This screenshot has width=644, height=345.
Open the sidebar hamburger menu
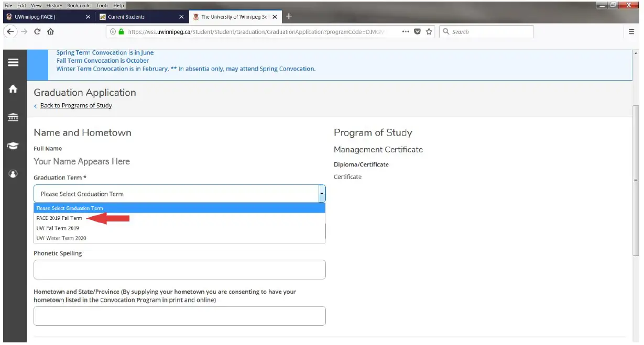tap(13, 61)
